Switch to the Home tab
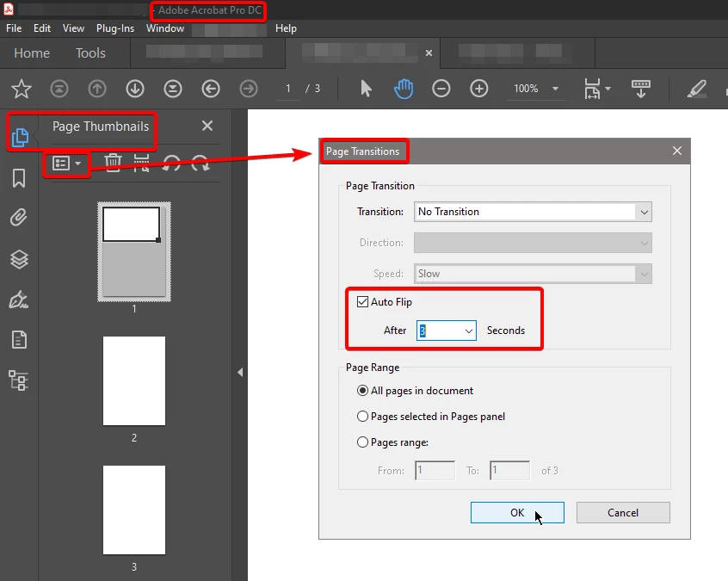The width and height of the screenshot is (728, 581). click(x=32, y=53)
